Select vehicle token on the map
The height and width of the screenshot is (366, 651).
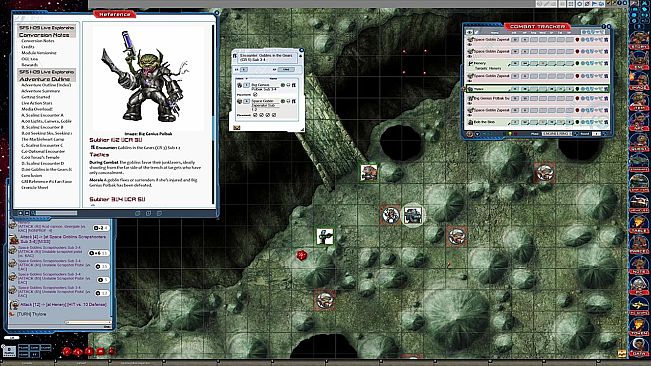[413, 215]
